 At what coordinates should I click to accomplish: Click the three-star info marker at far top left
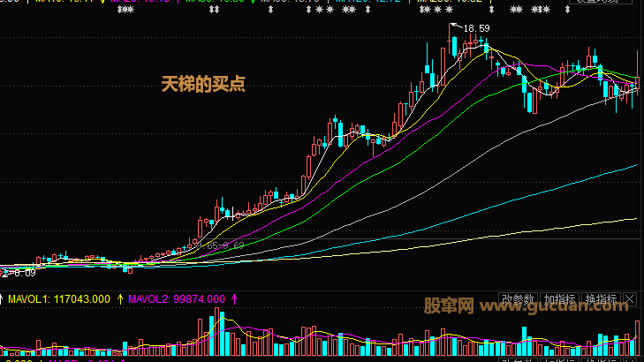tap(125, 11)
